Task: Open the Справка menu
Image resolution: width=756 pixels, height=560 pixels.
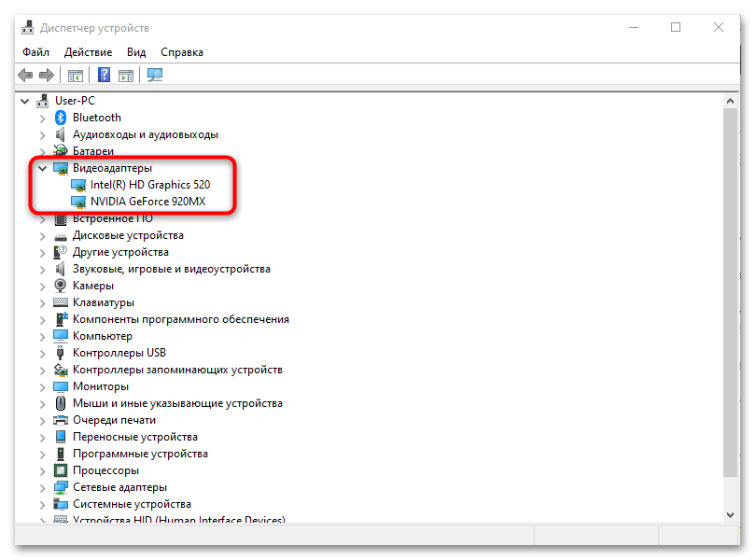Action: [x=182, y=52]
